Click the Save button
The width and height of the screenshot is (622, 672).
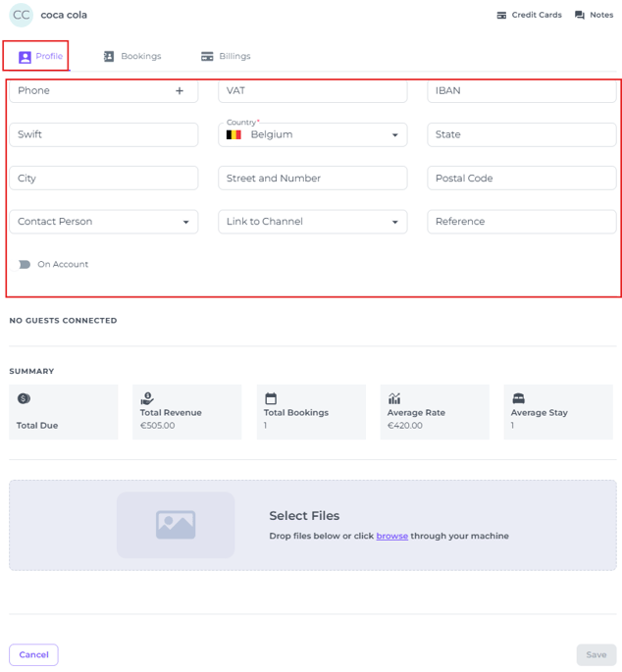596,654
